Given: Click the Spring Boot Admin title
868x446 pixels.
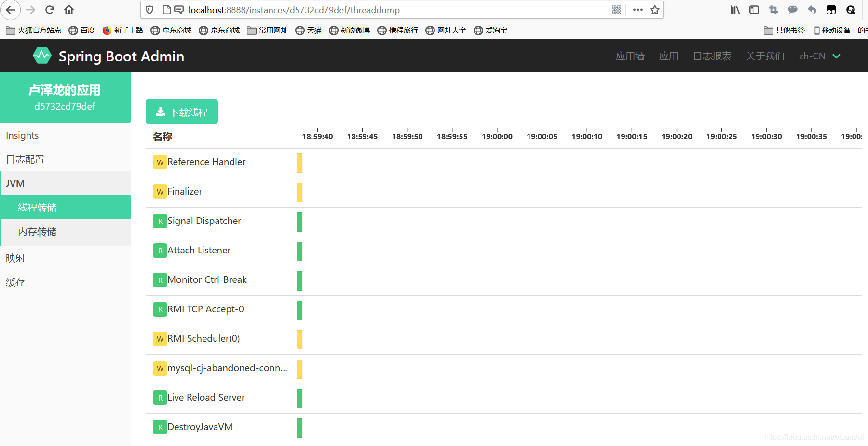Looking at the screenshot, I should click(122, 56).
